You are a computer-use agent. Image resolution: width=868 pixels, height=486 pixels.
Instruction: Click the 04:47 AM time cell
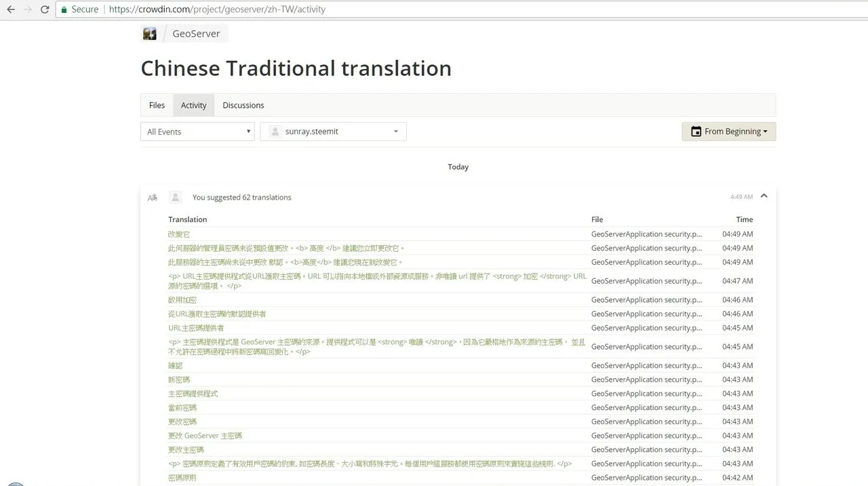pyautogui.click(x=737, y=281)
